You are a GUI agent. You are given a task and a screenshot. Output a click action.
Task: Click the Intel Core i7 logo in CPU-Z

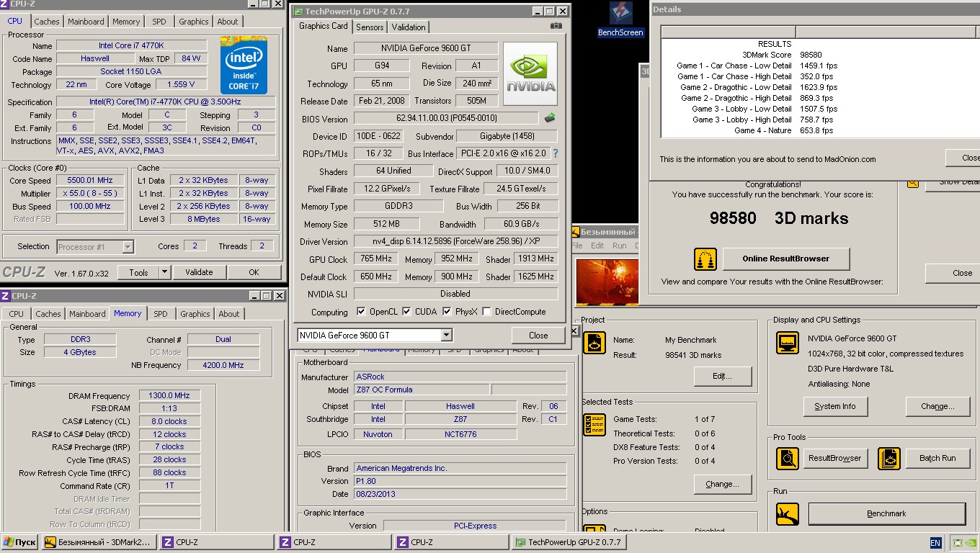click(x=244, y=66)
